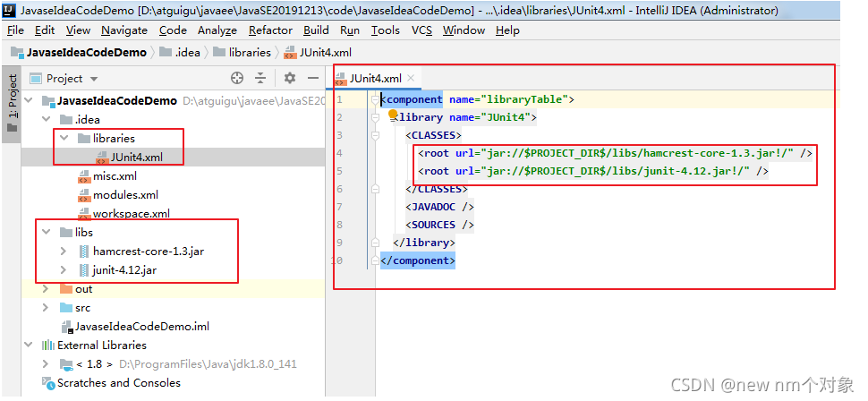Screen dimensions: 868x401
Task: Click the modules.xml file icon
Action: point(84,195)
